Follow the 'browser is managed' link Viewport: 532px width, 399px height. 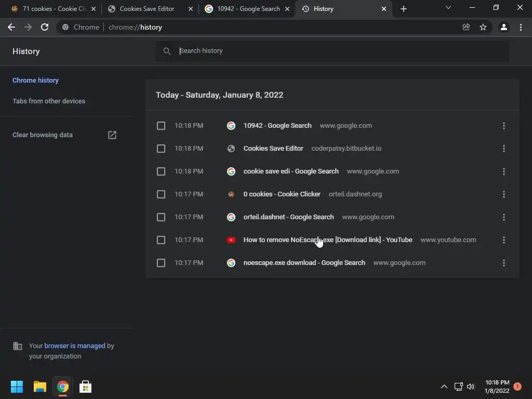coord(75,345)
